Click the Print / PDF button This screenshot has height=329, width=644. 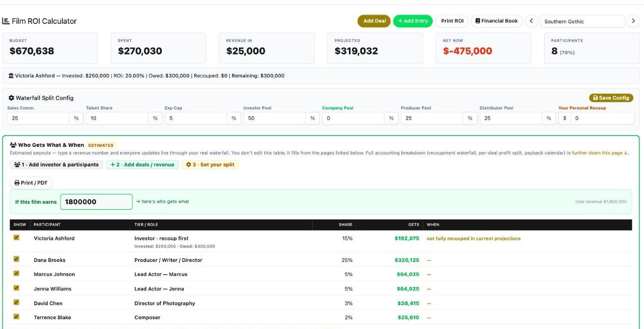(x=31, y=183)
